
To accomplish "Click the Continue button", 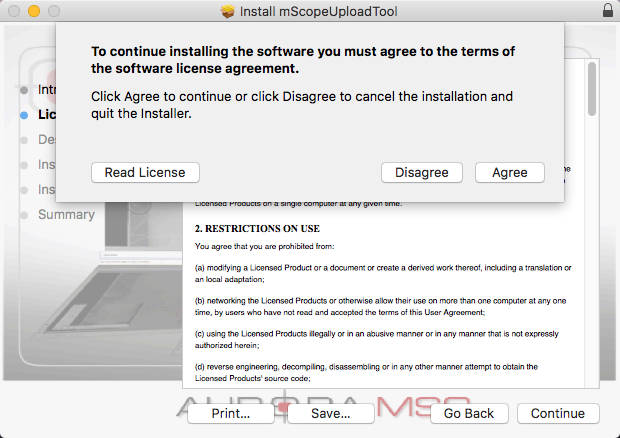I will 558,413.
